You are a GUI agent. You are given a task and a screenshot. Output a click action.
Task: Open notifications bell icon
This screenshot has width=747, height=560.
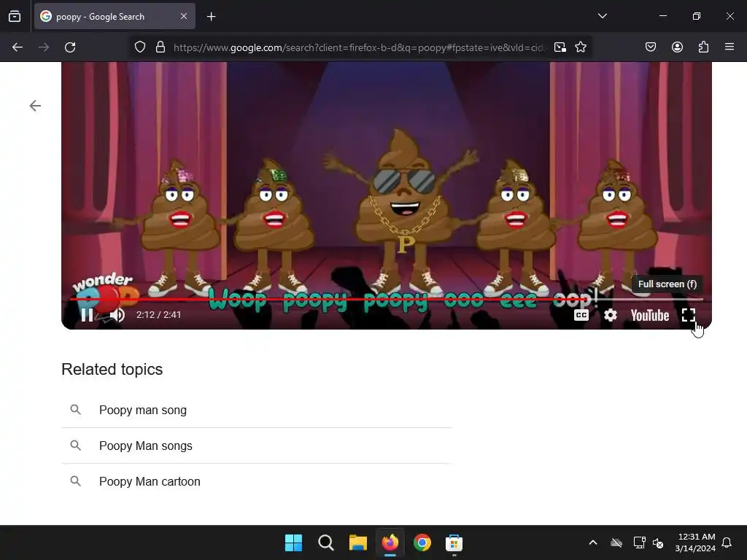pyautogui.click(x=727, y=542)
